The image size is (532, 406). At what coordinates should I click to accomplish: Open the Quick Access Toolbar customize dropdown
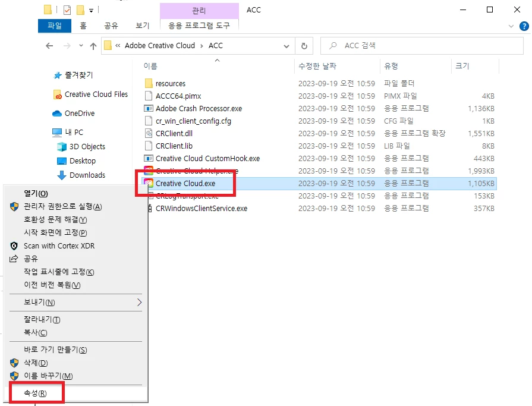[x=91, y=11]
